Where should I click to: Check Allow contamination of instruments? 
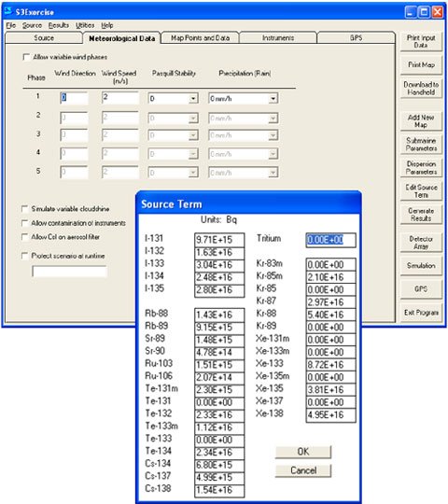click(x=24, y=223)
